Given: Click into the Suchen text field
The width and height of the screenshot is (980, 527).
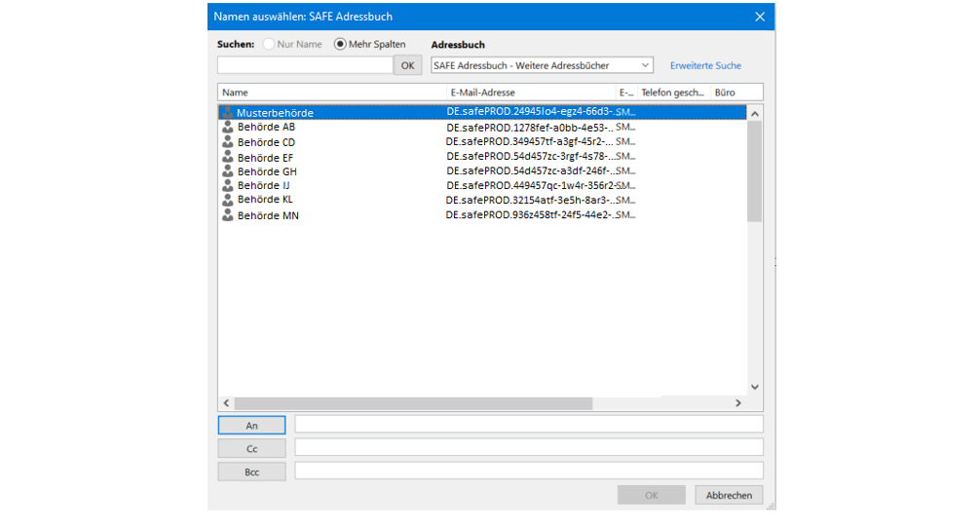Looking at the screenshot, I should pos(304,65).
